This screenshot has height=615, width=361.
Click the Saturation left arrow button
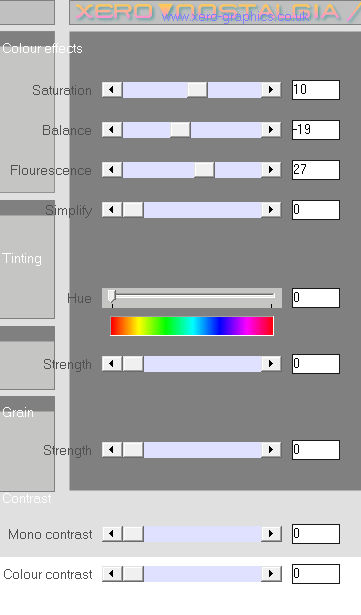[x=112, y=90]
